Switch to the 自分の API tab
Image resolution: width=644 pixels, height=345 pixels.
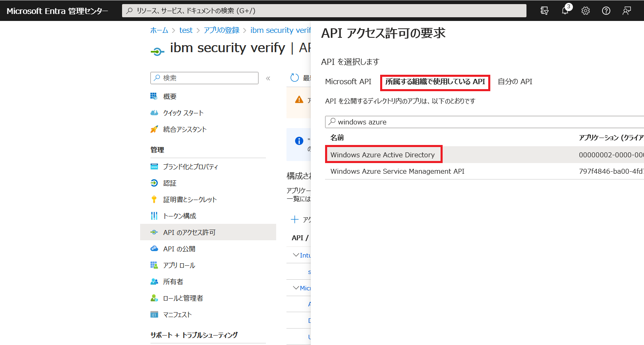coord(515,81)
